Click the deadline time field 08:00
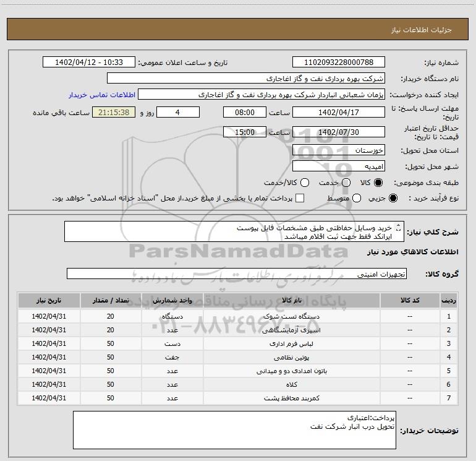The width and height of the screenshot is (476, 461). click(x=245, y=113)
